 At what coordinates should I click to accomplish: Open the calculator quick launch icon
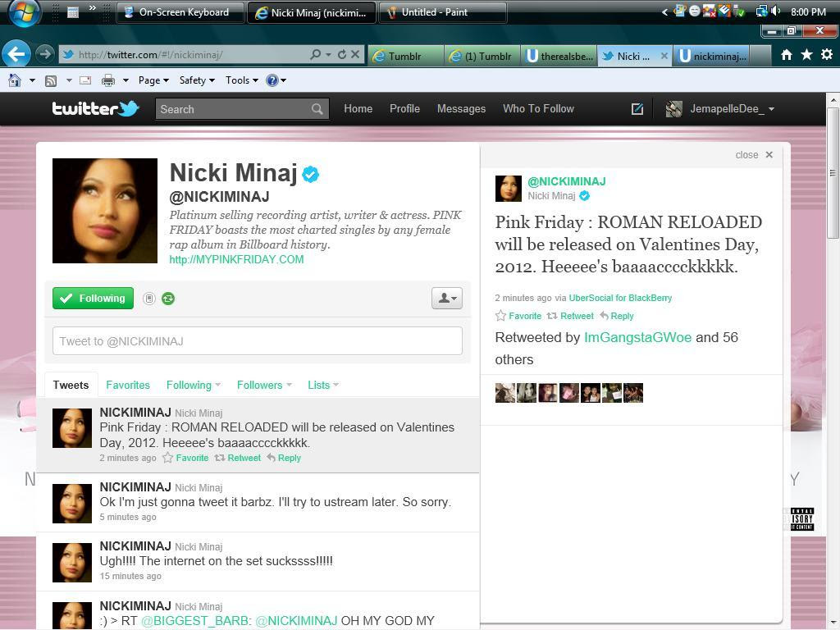(73, 11)
